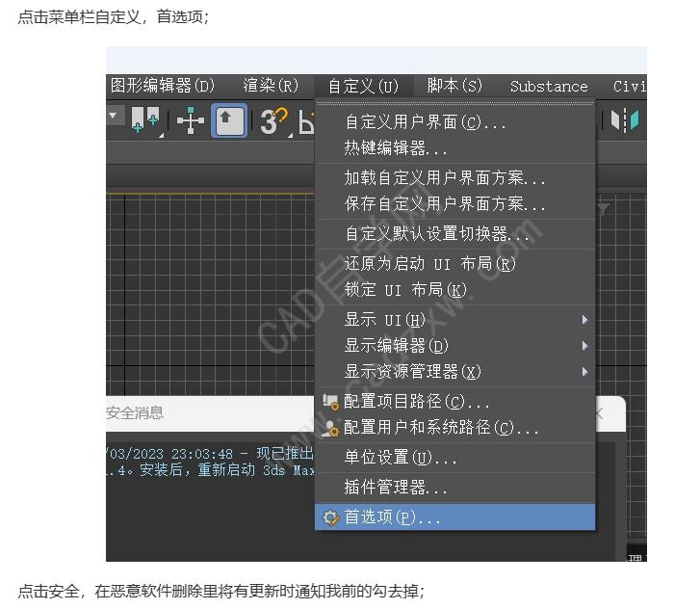Viewport: 700px width, 609px height.
Task: Toggle the 3D Snaps icon
Action: click(272, 121)
